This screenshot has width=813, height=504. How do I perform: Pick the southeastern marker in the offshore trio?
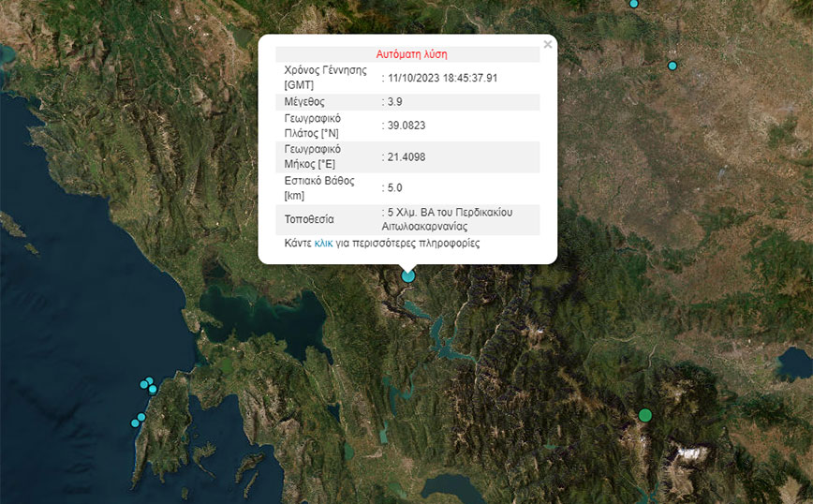[153, 389]
